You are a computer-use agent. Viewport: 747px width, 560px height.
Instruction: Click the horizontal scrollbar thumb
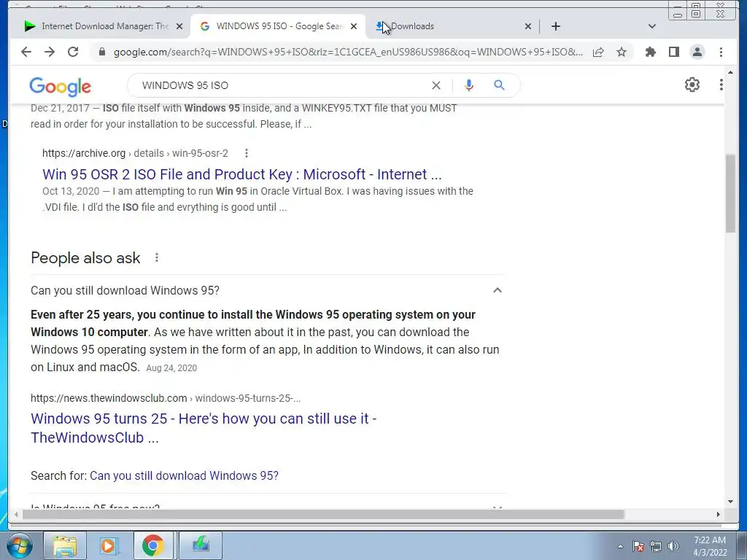(x=323, y=514)
